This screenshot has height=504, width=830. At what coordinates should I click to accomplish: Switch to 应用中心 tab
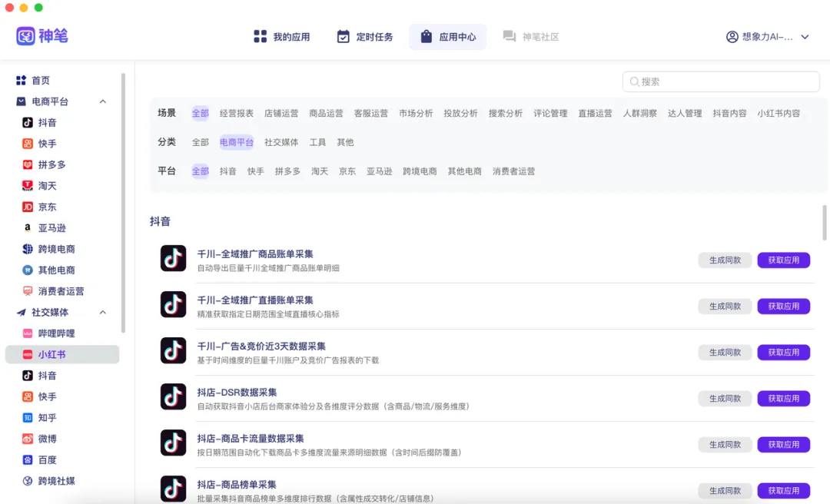(448, 37)
